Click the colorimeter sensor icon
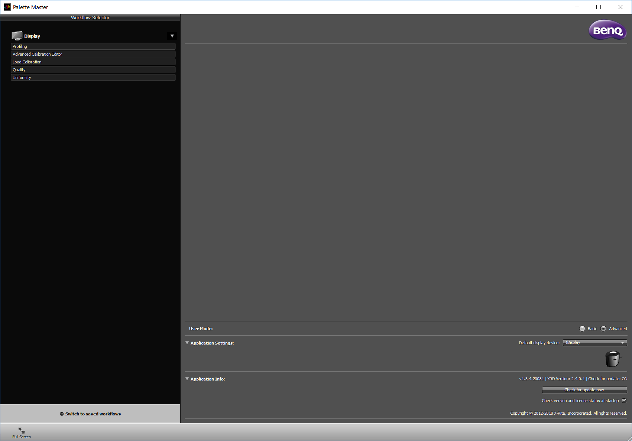 point(613,359)
